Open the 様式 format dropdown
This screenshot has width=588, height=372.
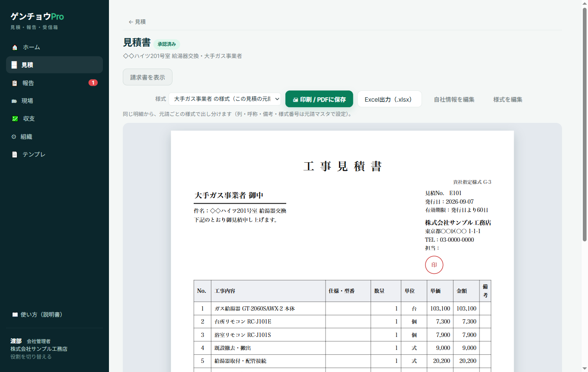(x=225, y=99)
